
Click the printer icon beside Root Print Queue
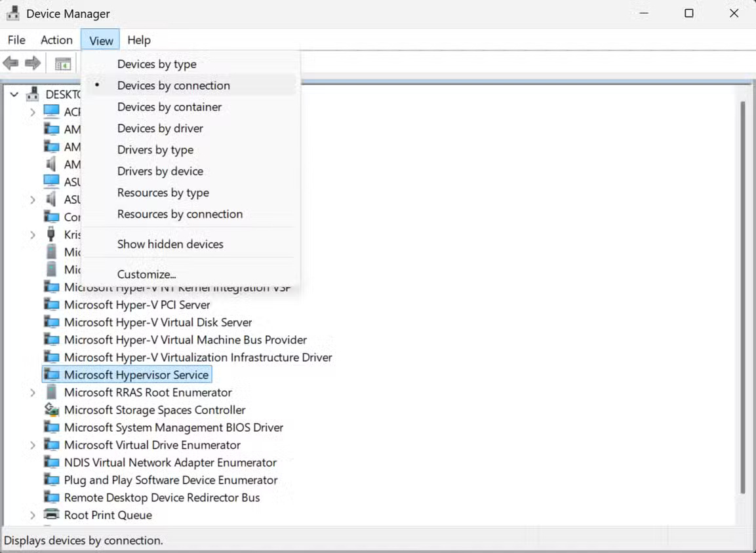52,515
